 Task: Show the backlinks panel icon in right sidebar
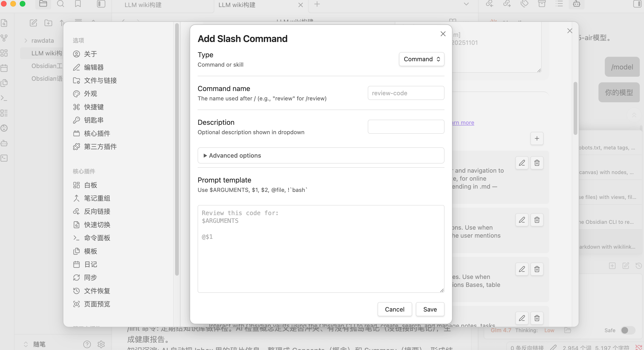coord(489,4)
